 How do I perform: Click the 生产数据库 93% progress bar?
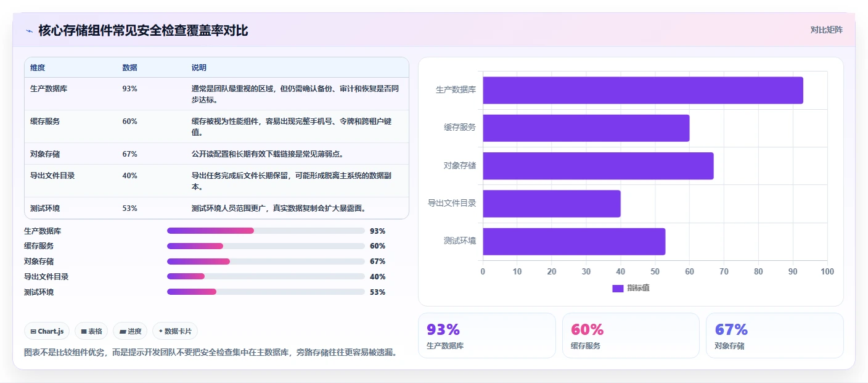[x=266, y=231]
